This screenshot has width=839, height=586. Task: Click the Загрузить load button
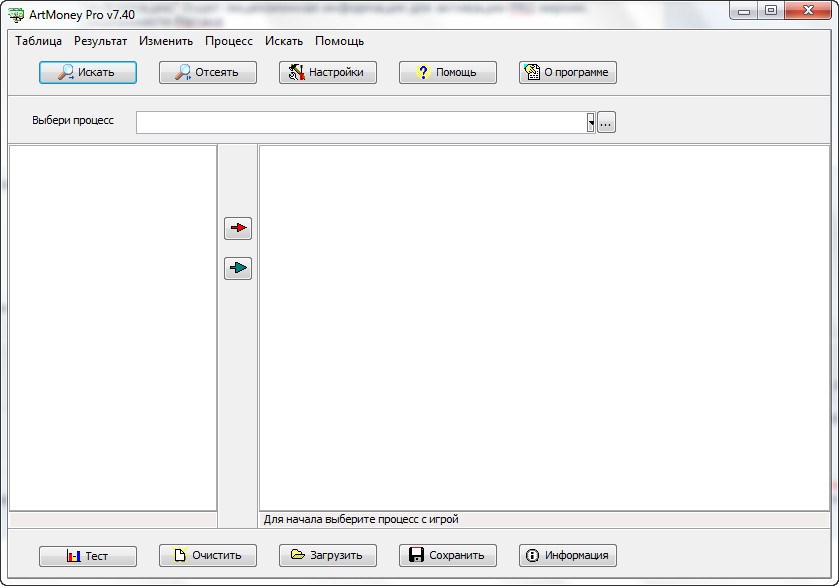click(x=327, y=555)
